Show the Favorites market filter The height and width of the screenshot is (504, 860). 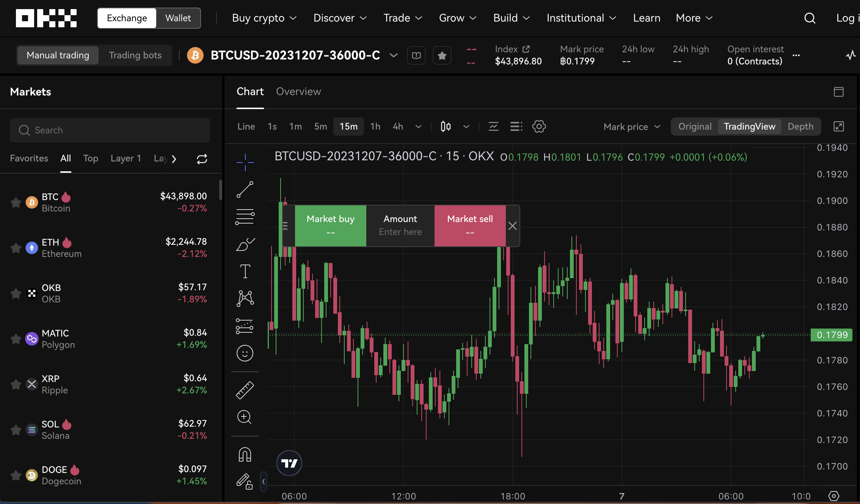29,158
